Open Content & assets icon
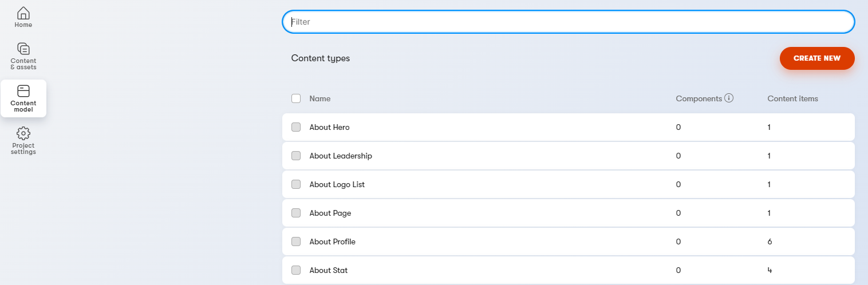The height and width of the screenshot is (285, 868). 23,49
